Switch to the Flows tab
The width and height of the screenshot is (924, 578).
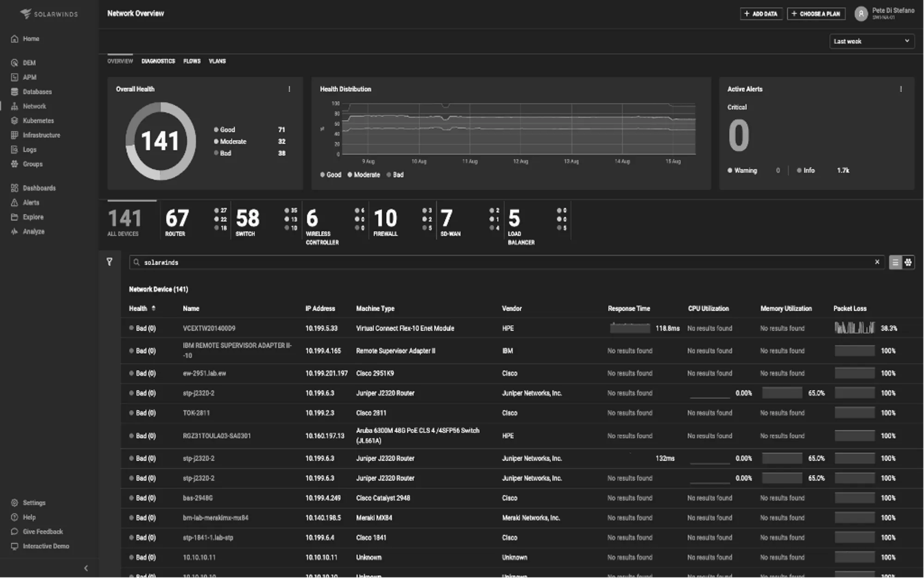[x=192, y=61]
